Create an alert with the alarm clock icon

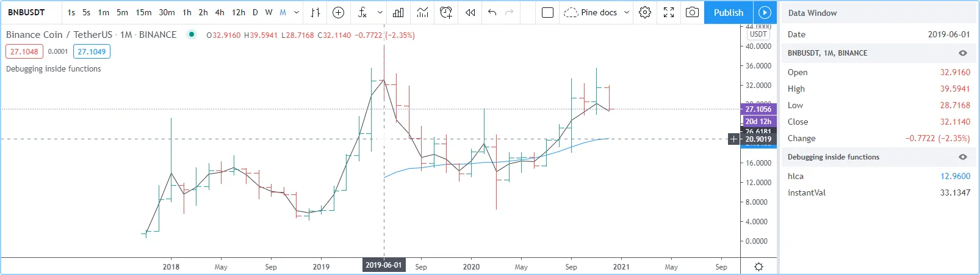(446, 12)
